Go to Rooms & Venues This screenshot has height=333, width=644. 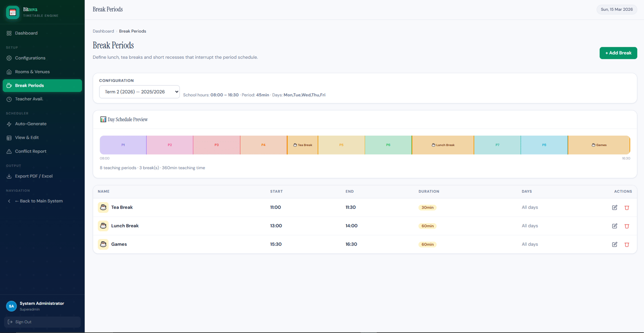tap(32, 72)
